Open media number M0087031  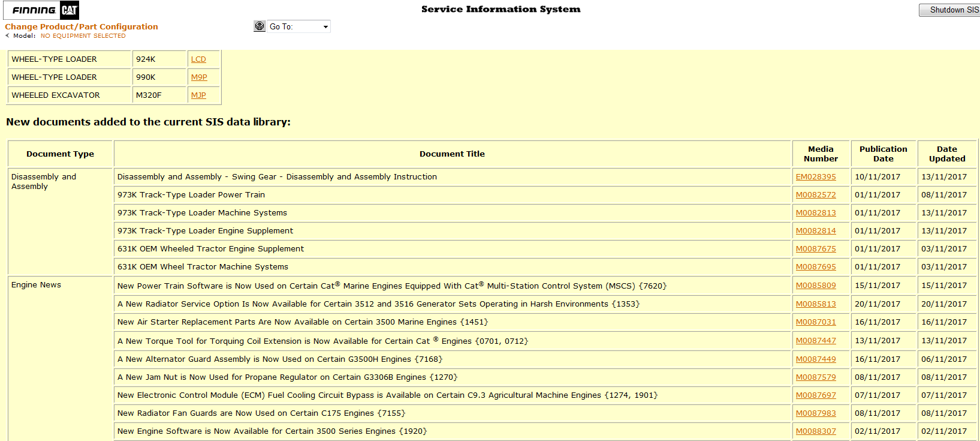tap(816, 322)
